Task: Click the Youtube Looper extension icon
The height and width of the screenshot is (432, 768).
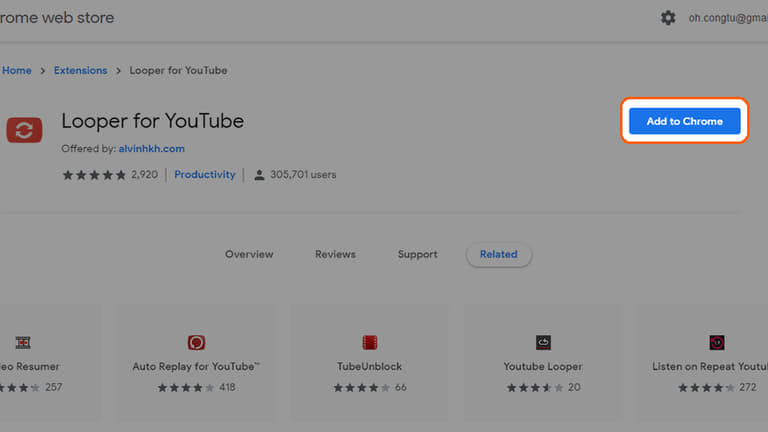Action: (x=543, y=342)
